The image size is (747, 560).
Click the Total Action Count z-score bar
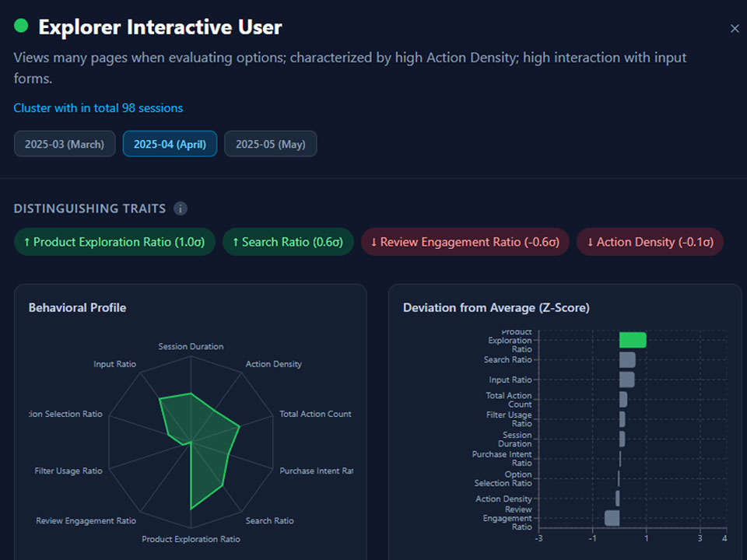[623, 400]
